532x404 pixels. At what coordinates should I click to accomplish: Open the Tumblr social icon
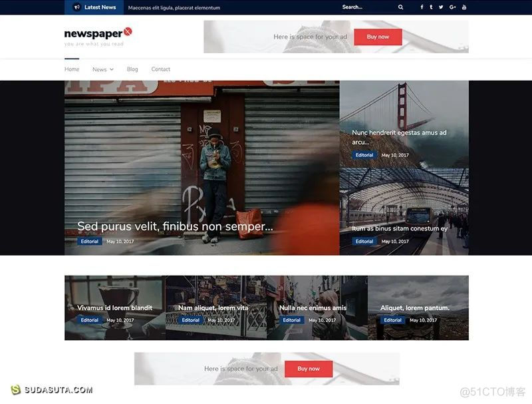click(x=431, y=7)
